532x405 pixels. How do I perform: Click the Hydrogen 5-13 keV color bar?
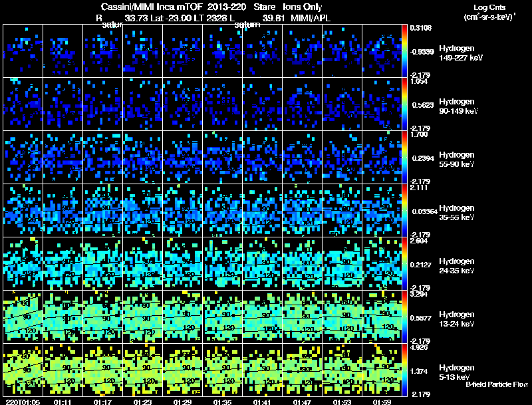405,370
